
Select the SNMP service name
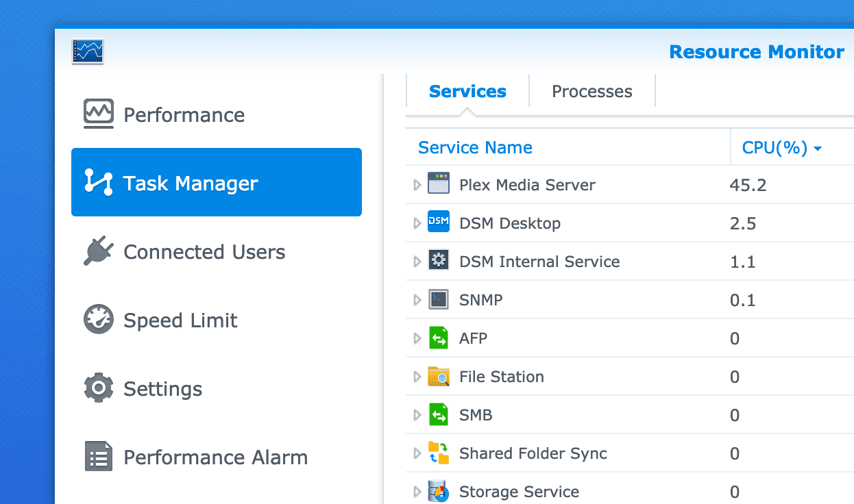point(480,300)
